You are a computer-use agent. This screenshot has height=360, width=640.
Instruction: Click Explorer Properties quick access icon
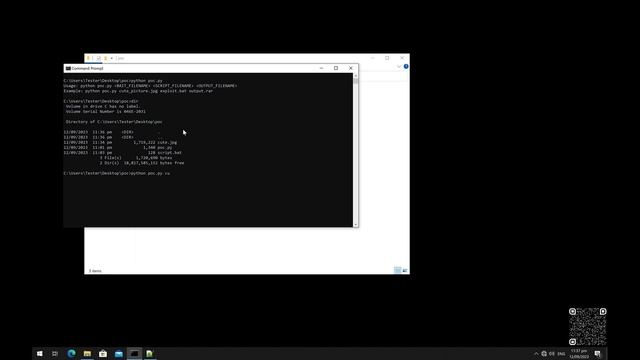pos(98,58)
